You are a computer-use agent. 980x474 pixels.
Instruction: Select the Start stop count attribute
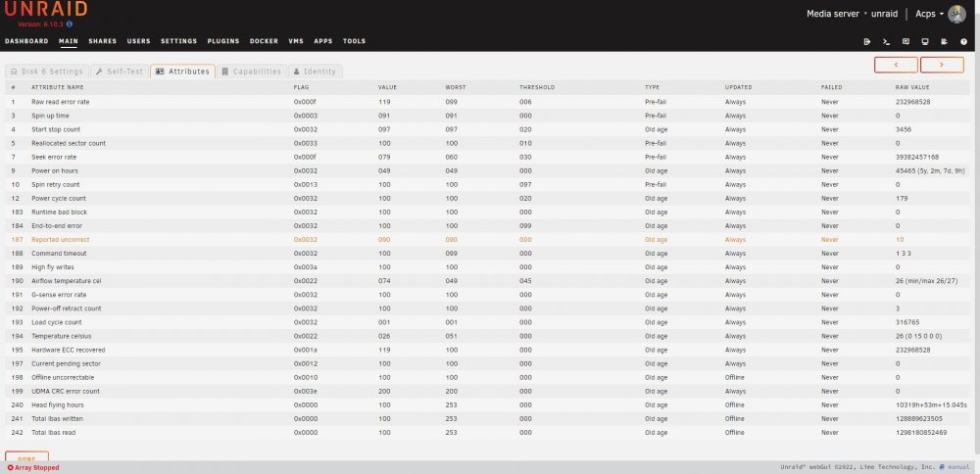coord(56,129)
